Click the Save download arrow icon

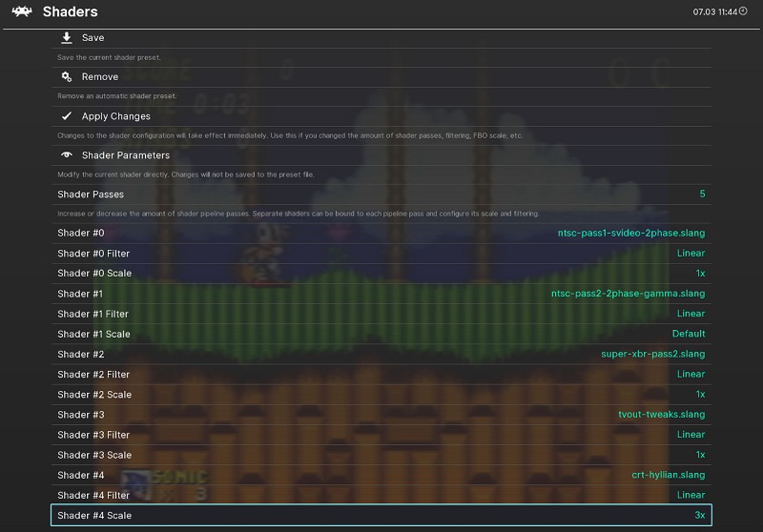pos(67,37)
